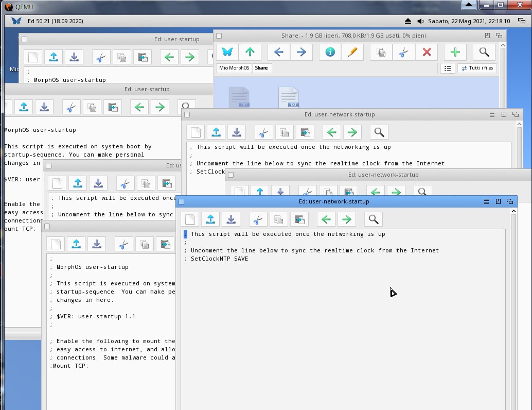Click the active editor's vertical scrollbar
The image size is (532, 410).
(x=513, y=309)
